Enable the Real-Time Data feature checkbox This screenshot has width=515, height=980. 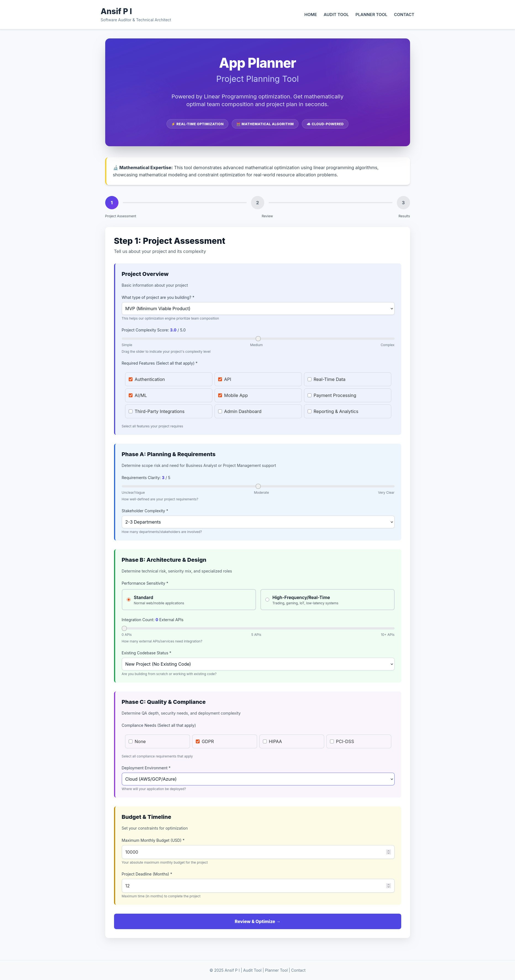(x=310, y=379)
